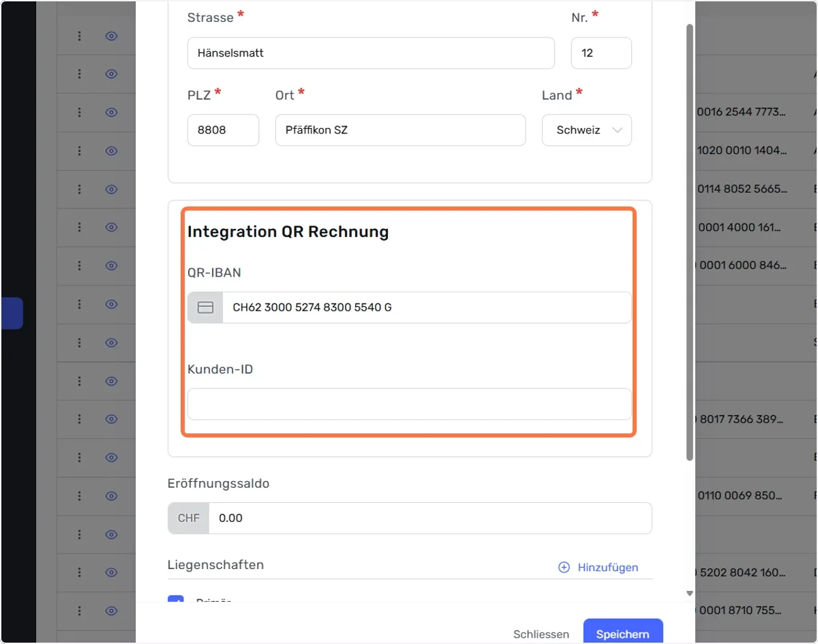
Task: Click the background cell 5202 8042 160…
Action: [x=741, y=572]
